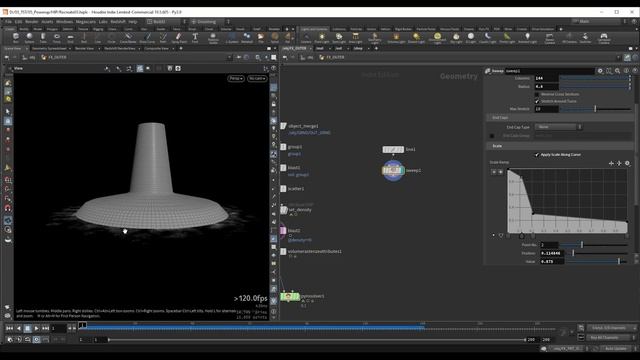Create a Box from the shelf

click(16, 38)
